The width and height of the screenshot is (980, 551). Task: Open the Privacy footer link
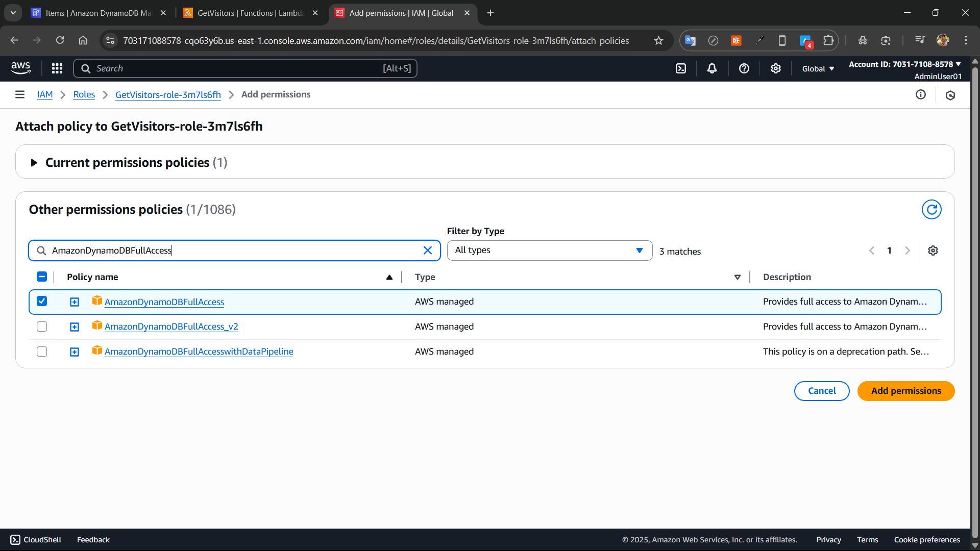828,540
